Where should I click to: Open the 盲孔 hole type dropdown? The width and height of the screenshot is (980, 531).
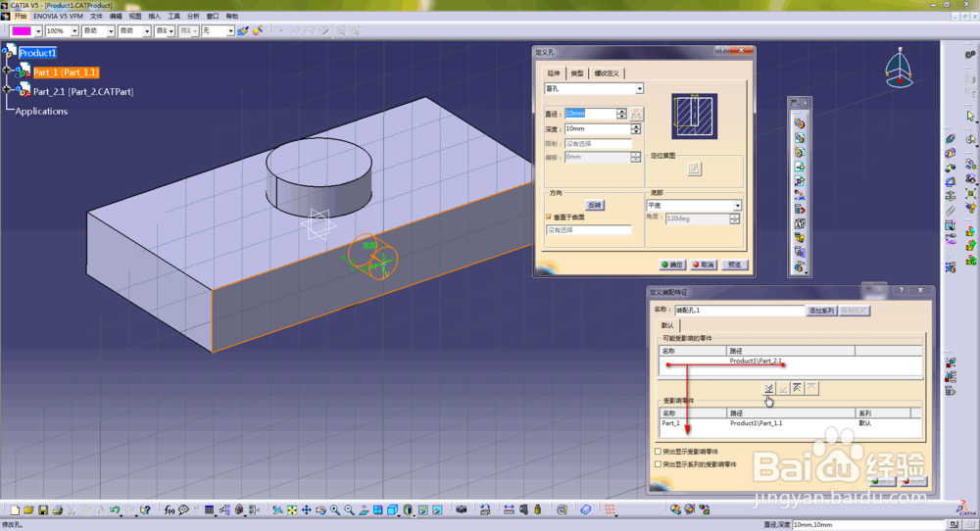(639, 89)
